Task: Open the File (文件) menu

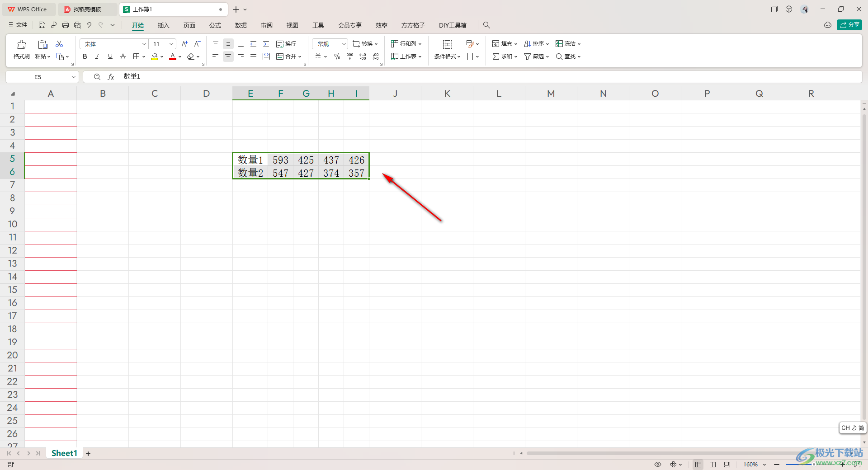Action: (x=18, y=25)
